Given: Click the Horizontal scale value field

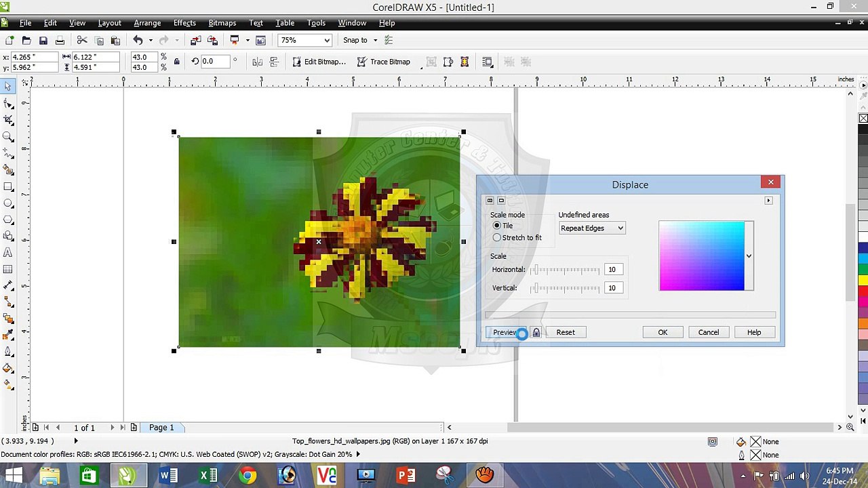Looking at the screenshot, I should [x=614, y=270].
